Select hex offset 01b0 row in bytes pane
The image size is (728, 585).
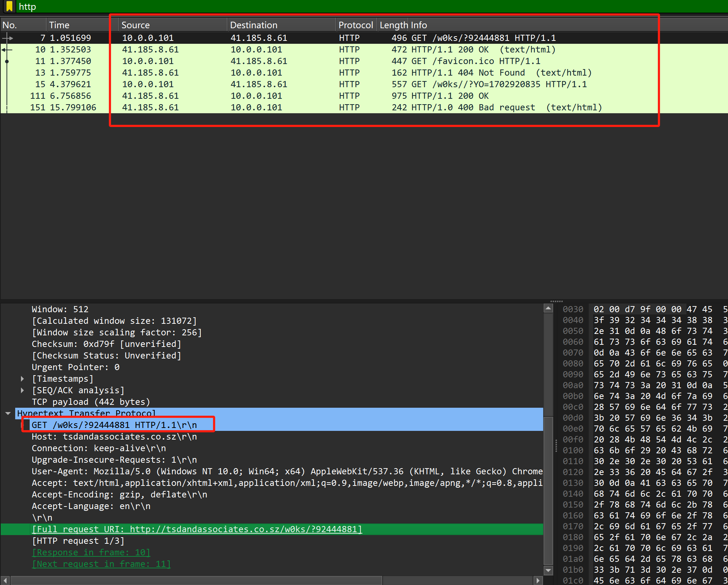(x=644, y=570)
